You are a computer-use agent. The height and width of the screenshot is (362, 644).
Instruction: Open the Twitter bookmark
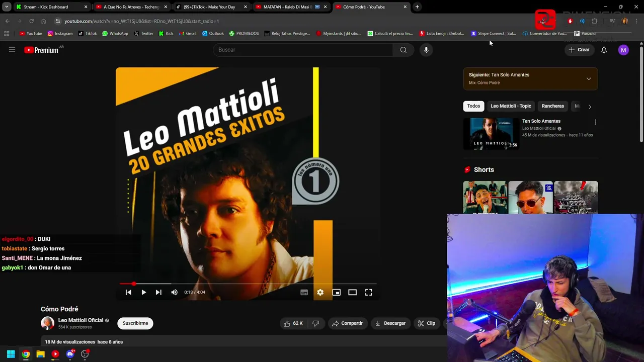point(143,34)
